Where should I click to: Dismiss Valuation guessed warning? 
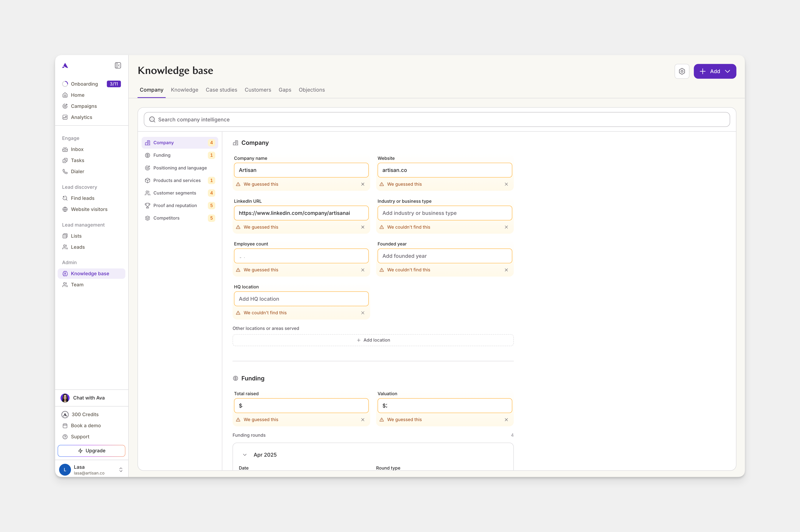(x=506, y=420)
